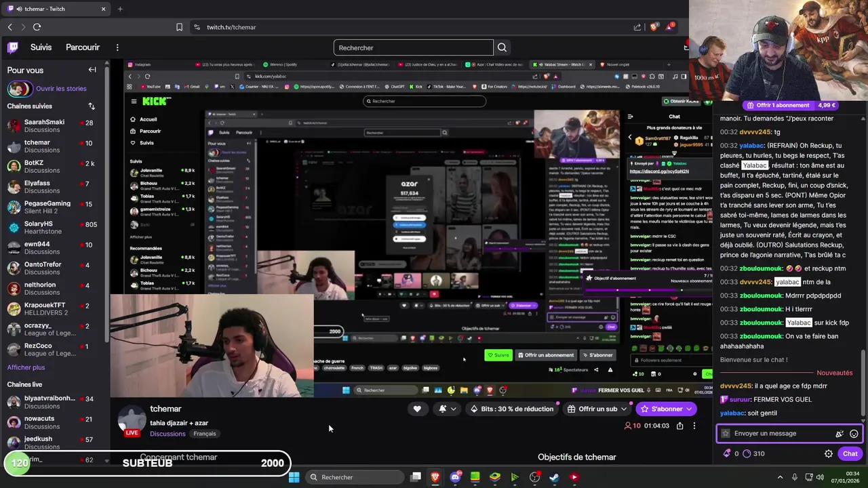Screen dimensions: 868x488
Task: Click the star icon in message box
Action: [726, 434]
